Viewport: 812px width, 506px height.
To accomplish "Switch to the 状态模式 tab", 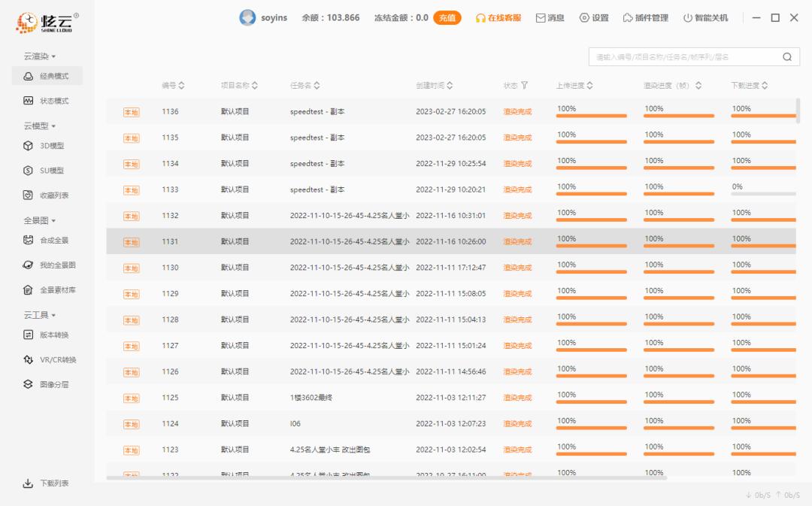I will click(47, 100).
